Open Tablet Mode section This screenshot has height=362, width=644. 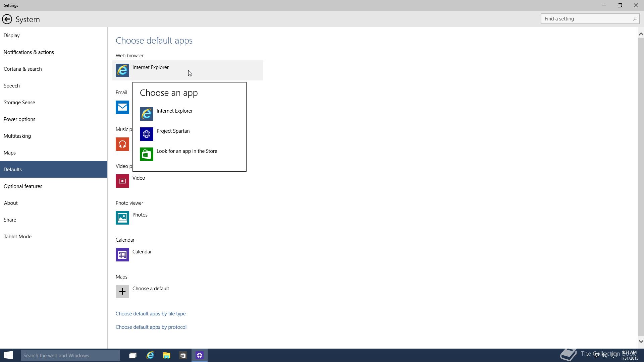54,236
